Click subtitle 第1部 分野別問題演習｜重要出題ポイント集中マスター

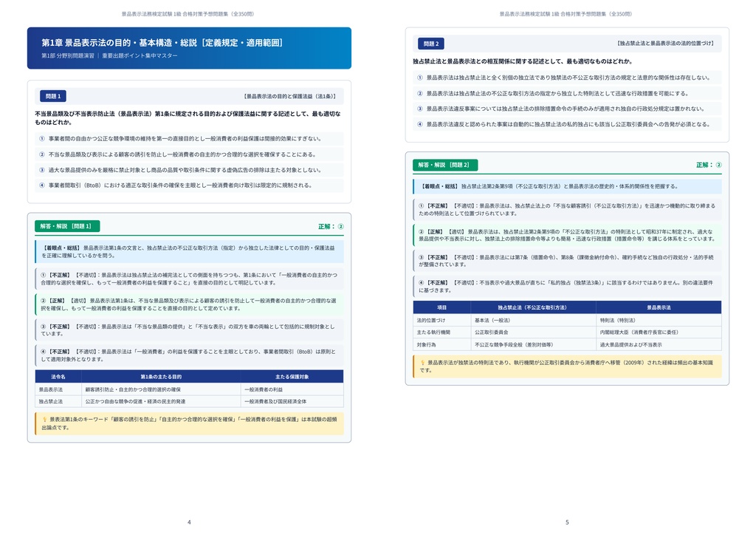click(109, 56)
